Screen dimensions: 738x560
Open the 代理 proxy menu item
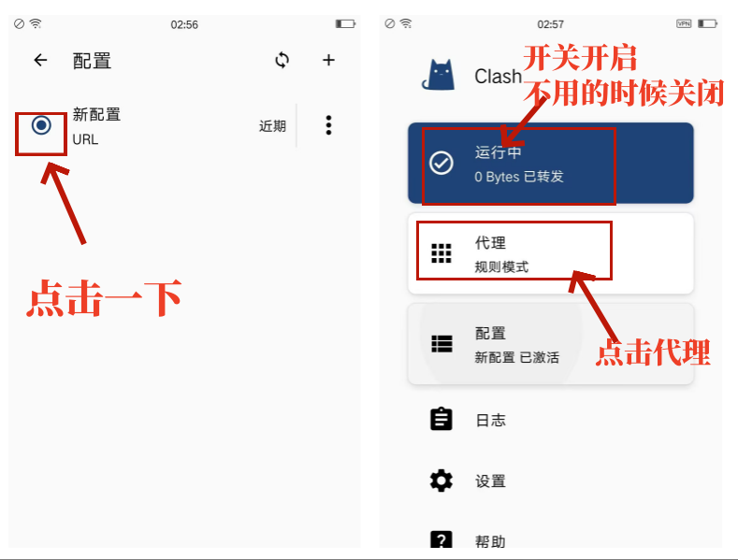[550, 253]
